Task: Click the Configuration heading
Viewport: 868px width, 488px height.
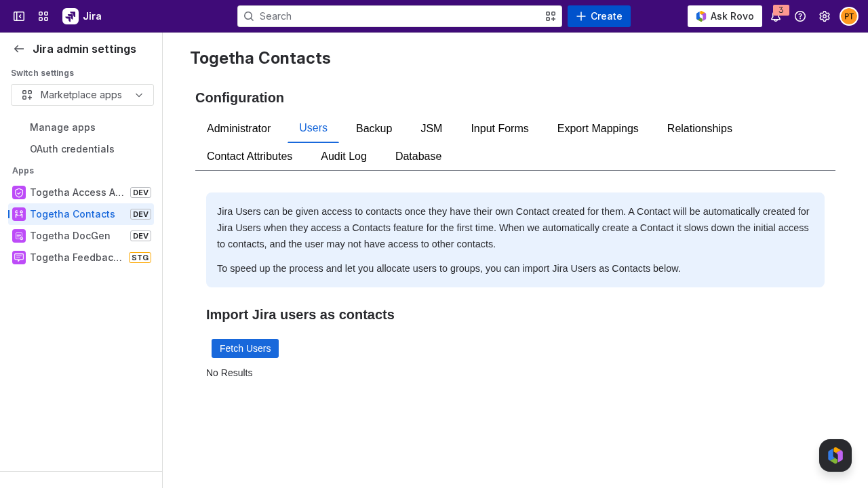Action: point(239,98)
